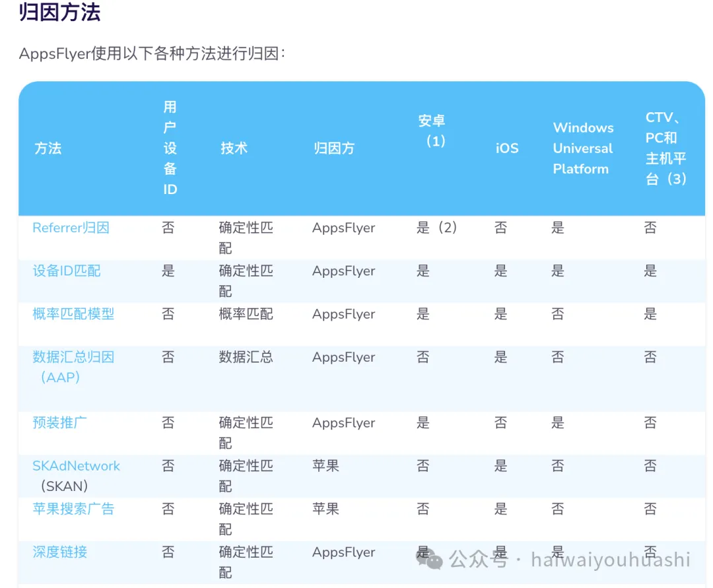Click 确定性匹配 in the SKAdNetwork row
Viewport: 713px width, 588px height.
[246, 476]
